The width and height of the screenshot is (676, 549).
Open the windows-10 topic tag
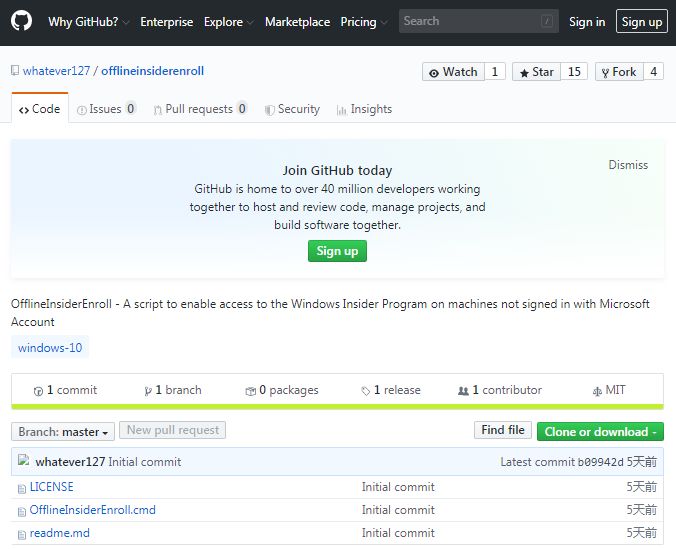(x=50, y=347)
